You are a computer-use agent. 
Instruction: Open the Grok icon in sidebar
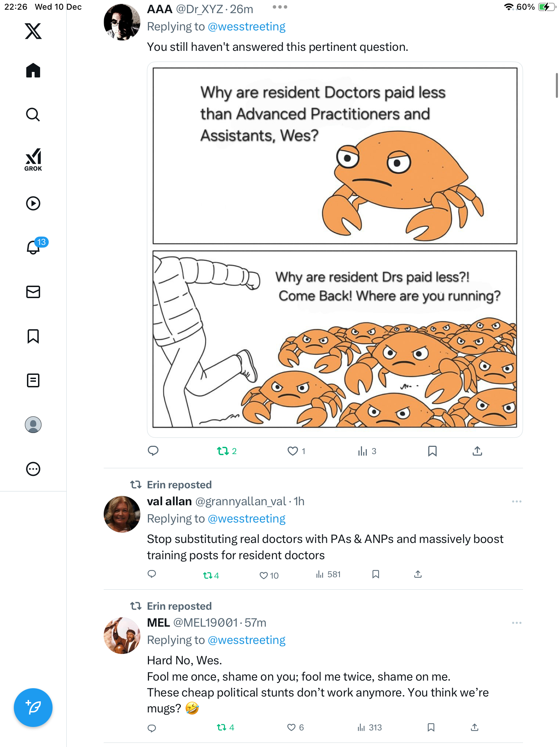[x=33, y=159]
